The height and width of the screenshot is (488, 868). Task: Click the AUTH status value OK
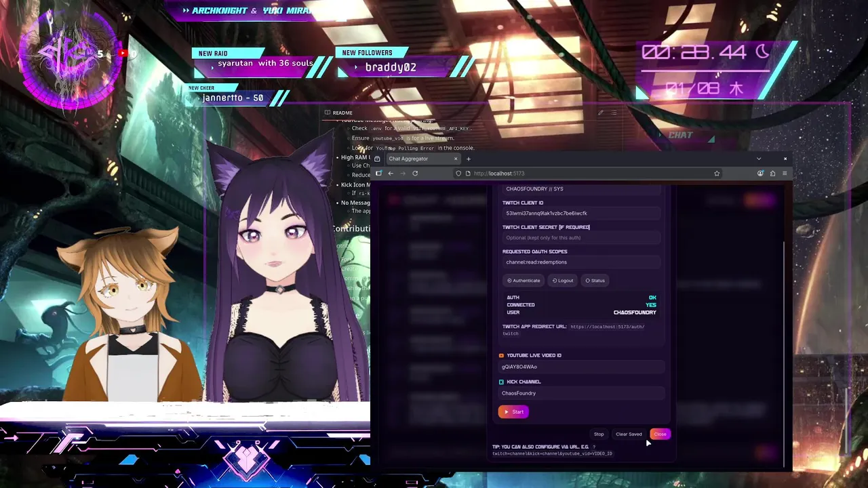pos(652,298)
